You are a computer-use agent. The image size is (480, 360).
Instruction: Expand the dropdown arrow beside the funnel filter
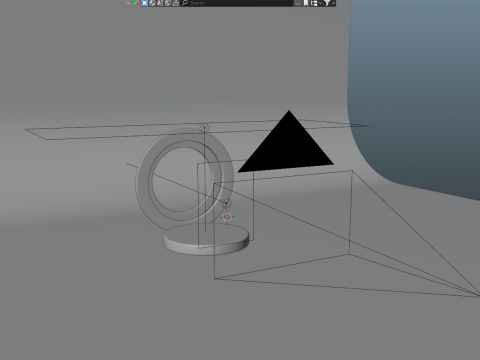pyautogui.click(x=333, y=3)
